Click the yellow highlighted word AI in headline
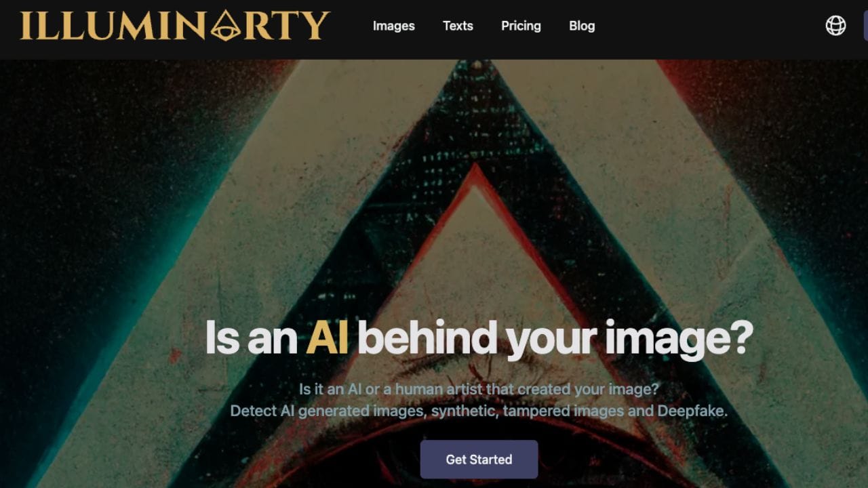Screen dimensions: 868x488 point(327,337)
